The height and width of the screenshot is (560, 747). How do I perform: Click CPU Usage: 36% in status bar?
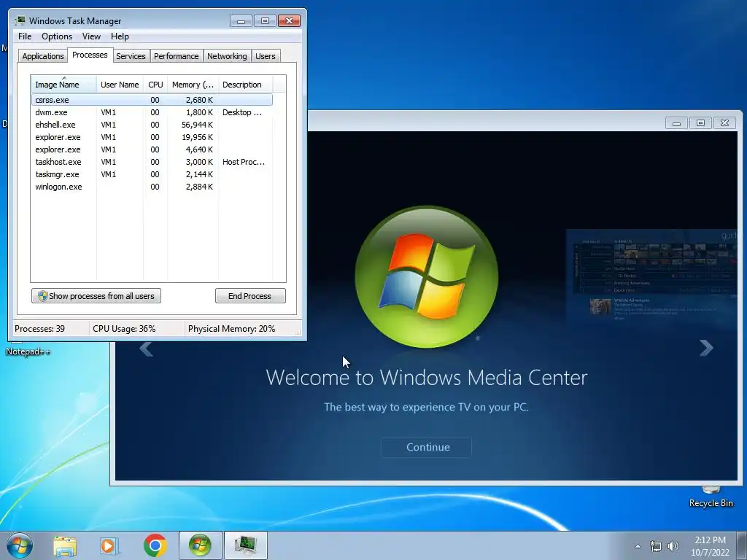pos(124,329)
